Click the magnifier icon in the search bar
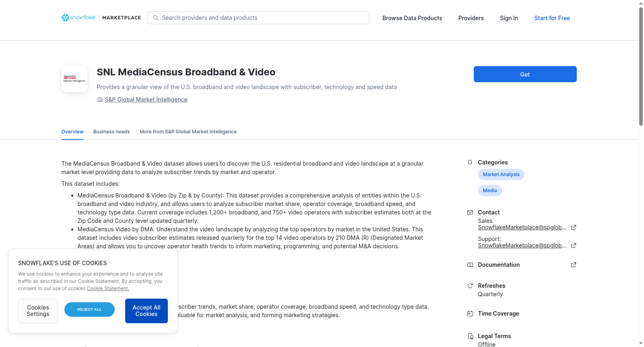The image size is (644, 347). [156, 18]
